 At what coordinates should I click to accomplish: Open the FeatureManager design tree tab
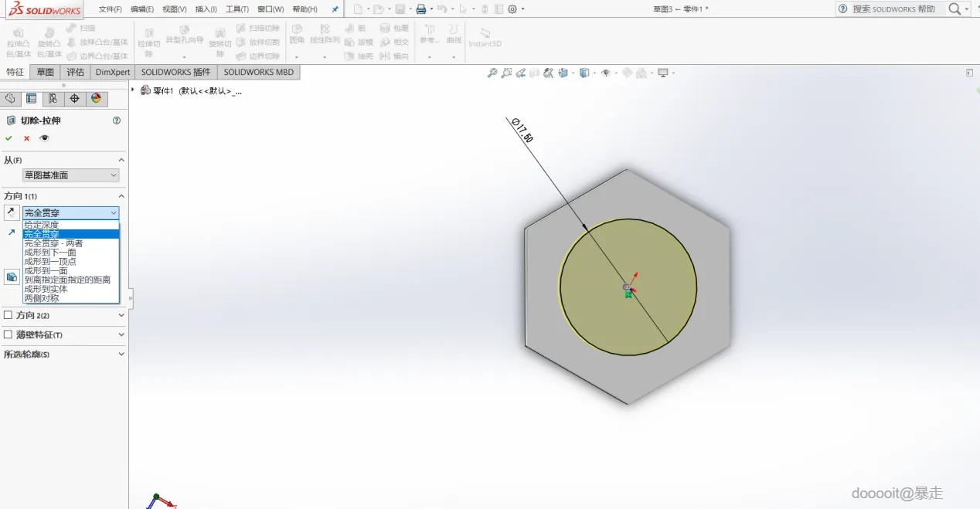click(x=10, y=98)
